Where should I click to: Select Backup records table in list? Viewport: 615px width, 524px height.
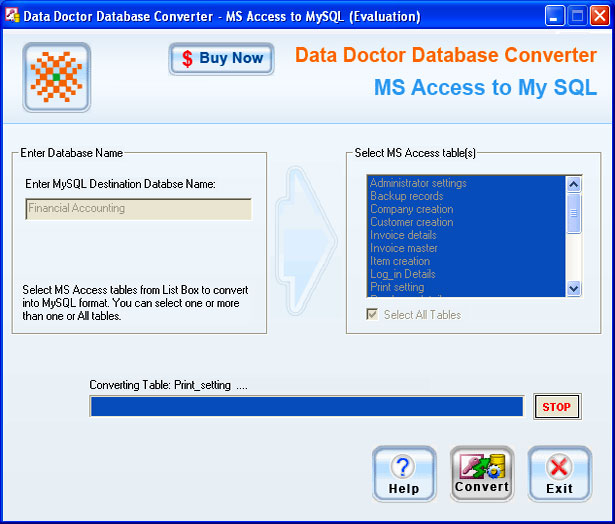click(466, 196)
